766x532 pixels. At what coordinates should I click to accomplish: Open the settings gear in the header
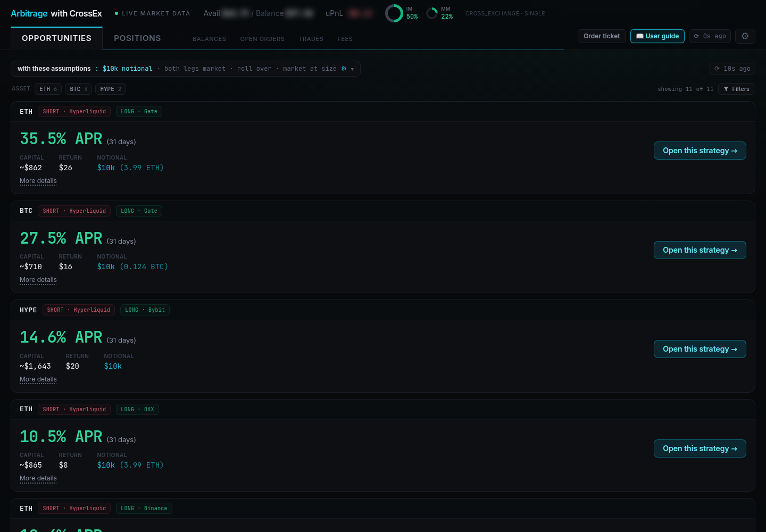point(745,36)
